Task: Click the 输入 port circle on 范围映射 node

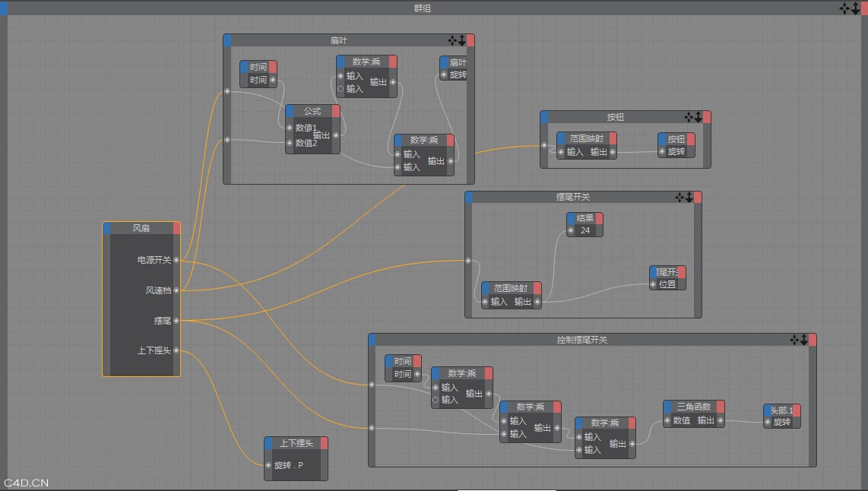Action: point(484,301)
